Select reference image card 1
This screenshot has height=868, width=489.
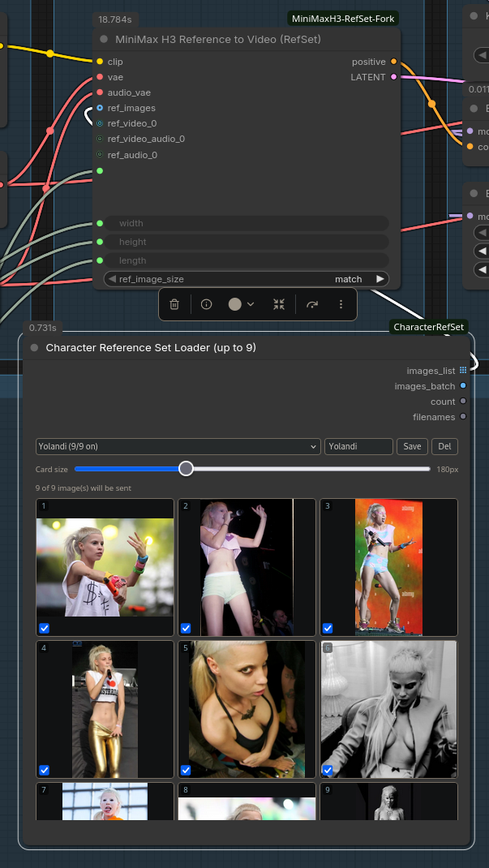pyautogui.click(x=105, y=567)
